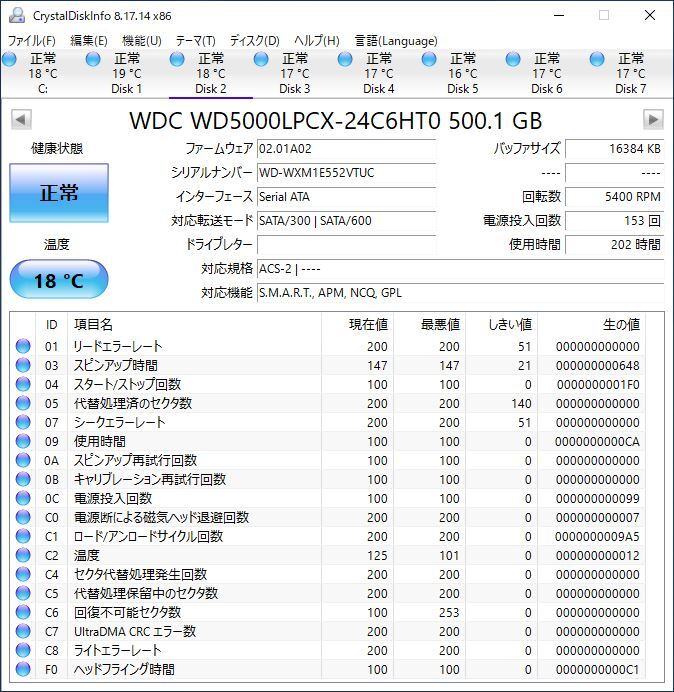The width and height of the screenshot is (674, 692).
Task: Switch to the Disk 6 tab
Action: click(x=546, y=74)
